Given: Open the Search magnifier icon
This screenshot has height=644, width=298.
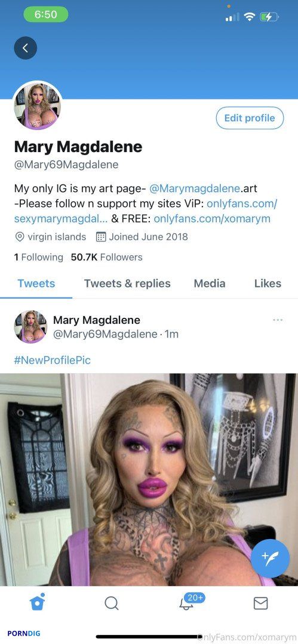Looking at the screenshot, I should click(112, 603).
